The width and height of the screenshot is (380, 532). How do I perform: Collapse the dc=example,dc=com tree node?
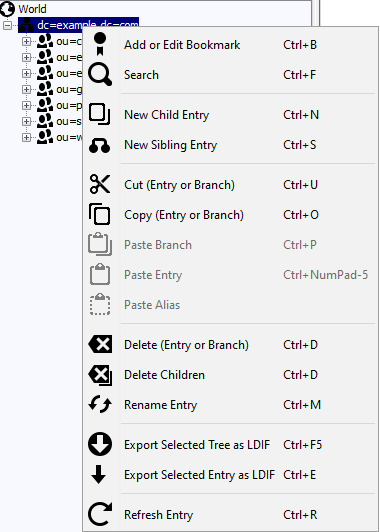point(7,25)
